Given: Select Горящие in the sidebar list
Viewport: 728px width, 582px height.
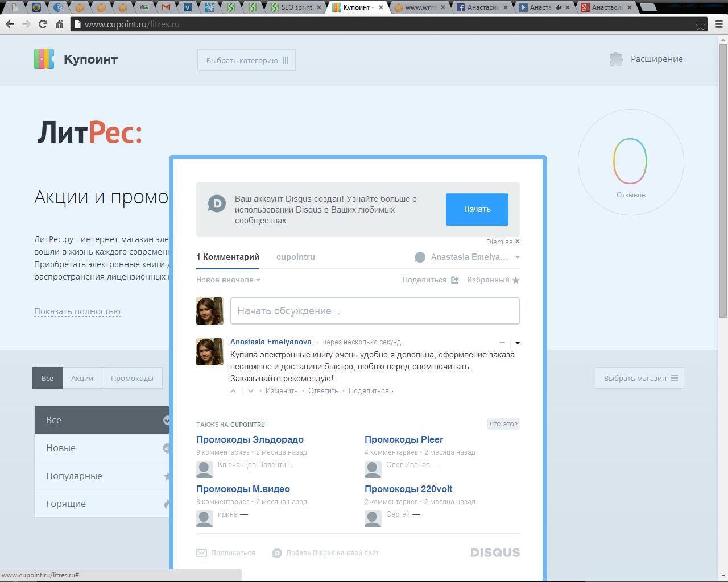Looking at the screenshot, I should (x=102, y=504).
